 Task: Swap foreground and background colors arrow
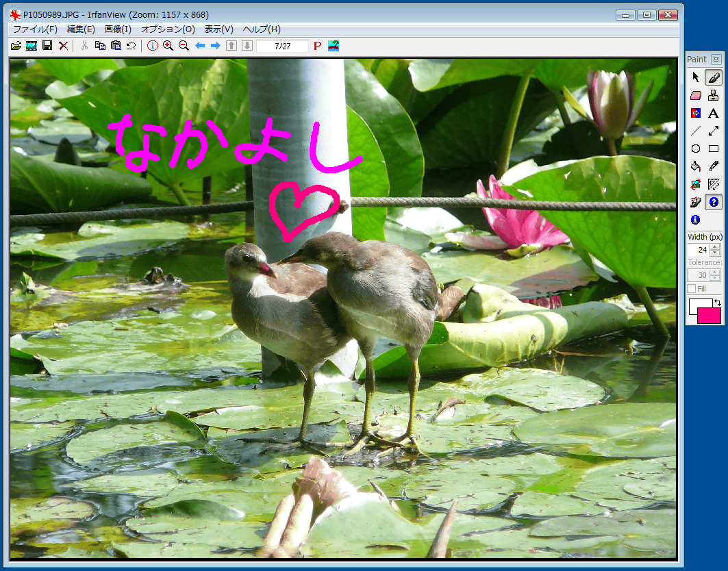[716, 303]
